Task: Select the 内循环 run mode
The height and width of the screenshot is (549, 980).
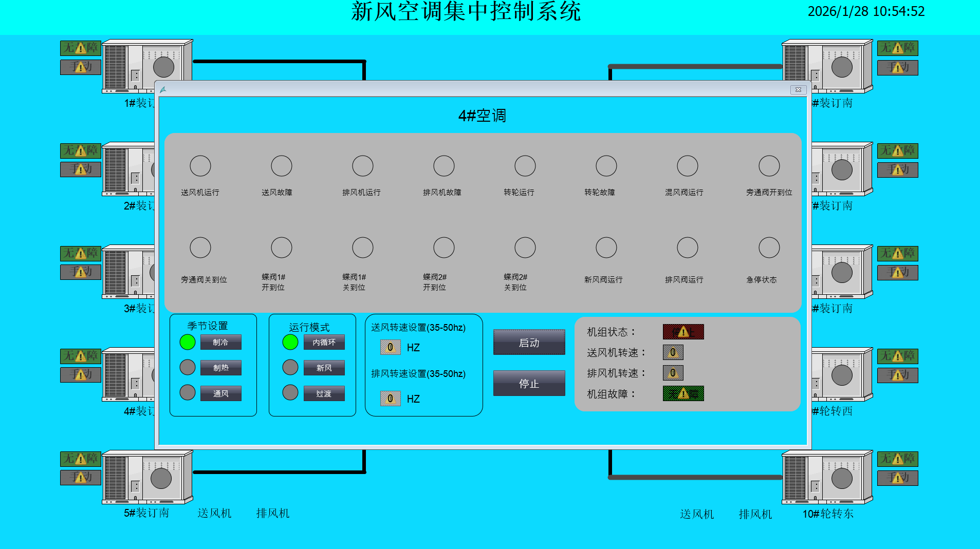Action: [x=324, y=342]
